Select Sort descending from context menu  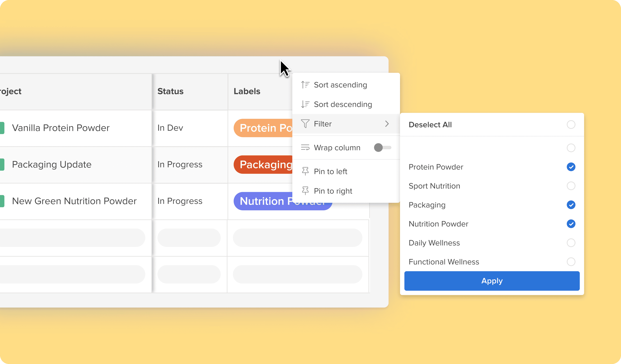pyautogui.click(x=343, y=104)
